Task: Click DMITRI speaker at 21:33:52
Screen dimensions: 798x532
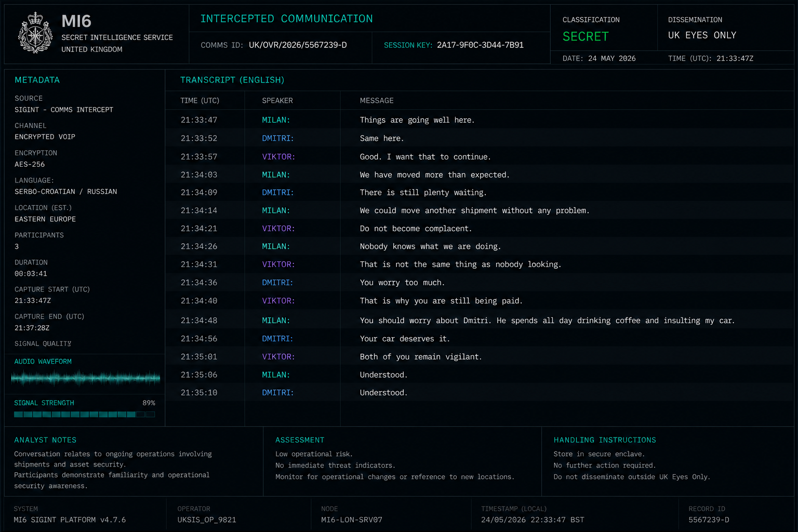Action: coord(278,138)
